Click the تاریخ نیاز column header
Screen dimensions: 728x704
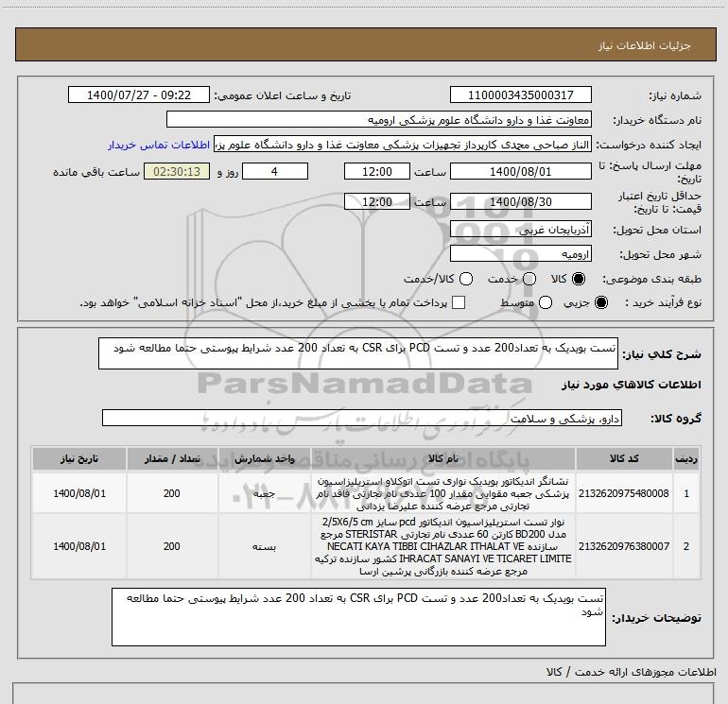tap(78, 458)
